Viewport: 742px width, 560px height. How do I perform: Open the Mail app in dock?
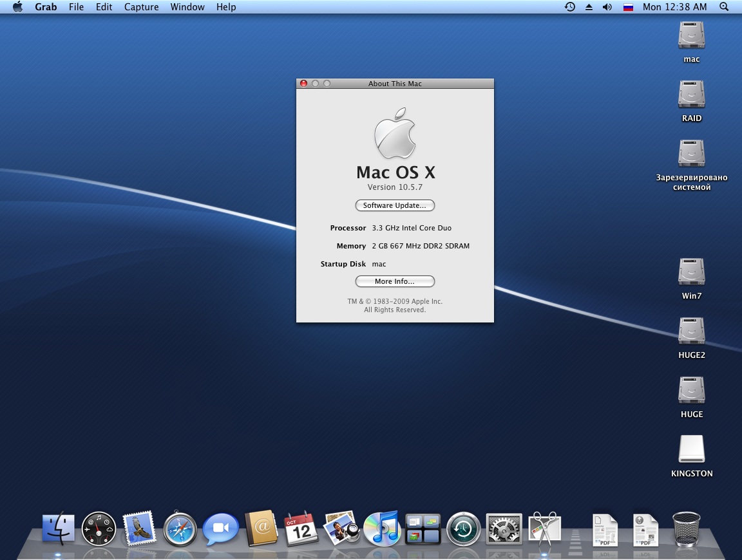tap(139, 529)
